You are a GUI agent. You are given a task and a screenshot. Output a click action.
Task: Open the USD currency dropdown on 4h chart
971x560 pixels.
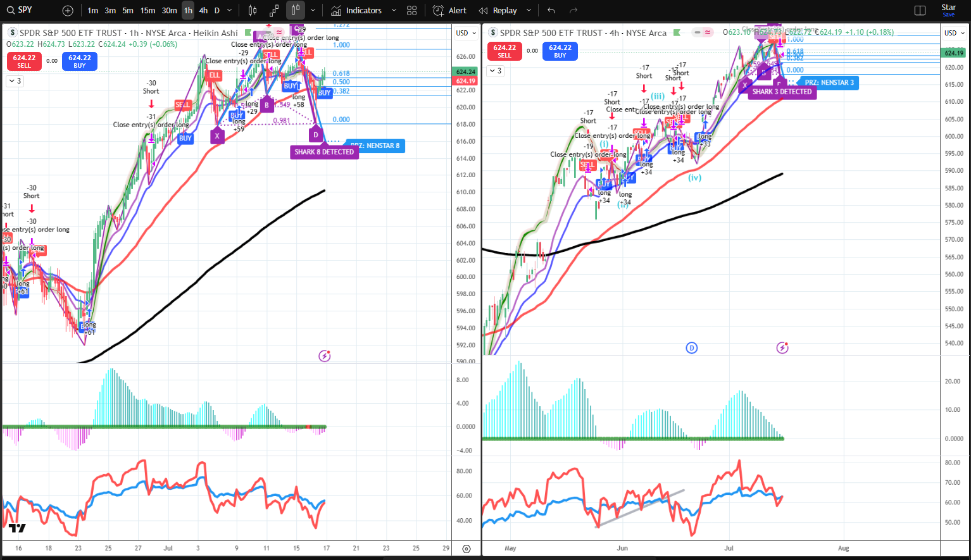[x=955, y=33]
